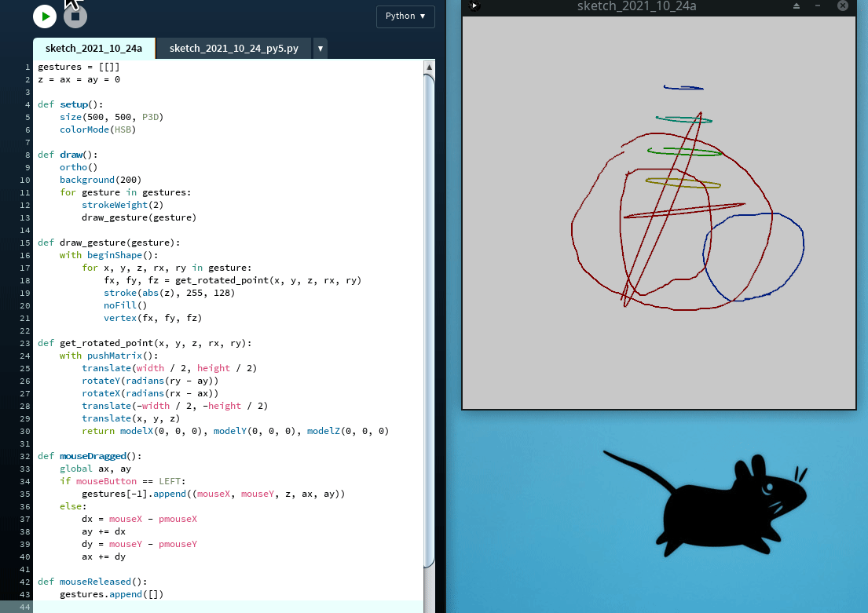The image size is (868, 613).
Task: Open the tab menu arrow beside the tabs
Action: point(320,49)
